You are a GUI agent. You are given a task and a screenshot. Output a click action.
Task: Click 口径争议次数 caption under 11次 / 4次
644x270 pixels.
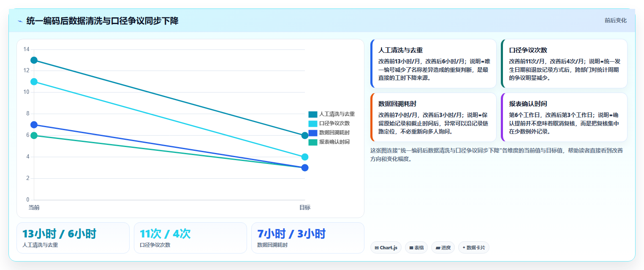[155, 245]
